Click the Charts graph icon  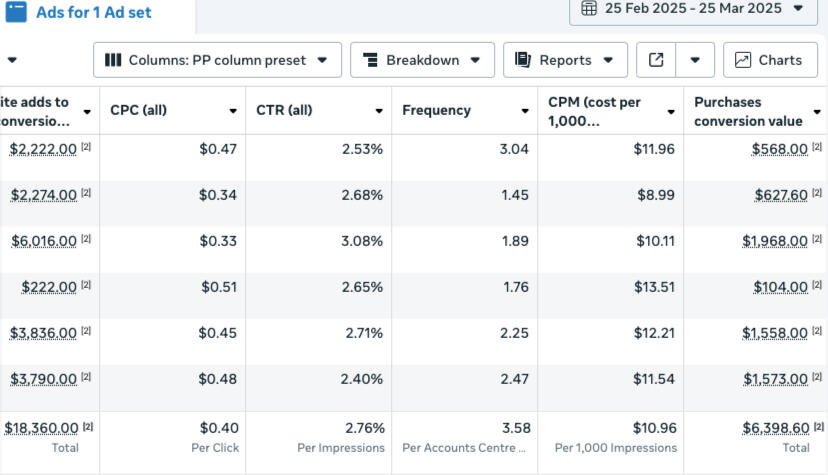743,60
